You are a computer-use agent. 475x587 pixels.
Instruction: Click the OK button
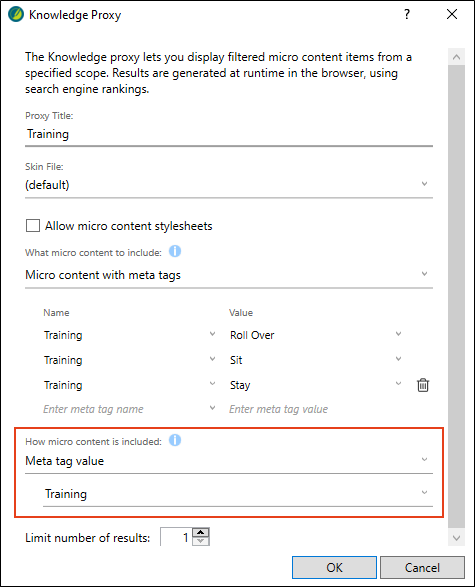click(334, 568)
